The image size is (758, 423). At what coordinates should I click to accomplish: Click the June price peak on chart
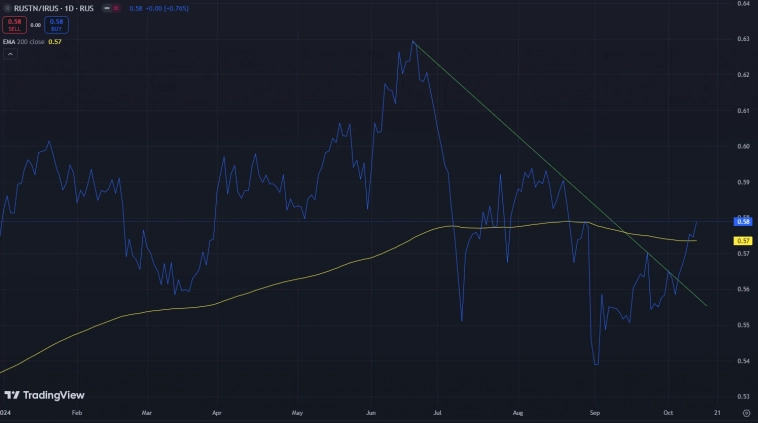413,42
